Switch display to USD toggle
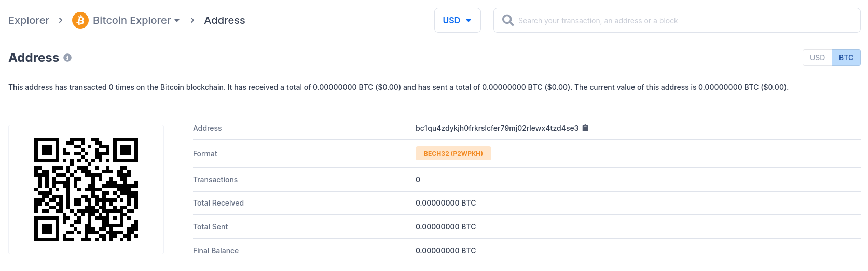Viewport: 868px width, 271px height. [817, 58]
